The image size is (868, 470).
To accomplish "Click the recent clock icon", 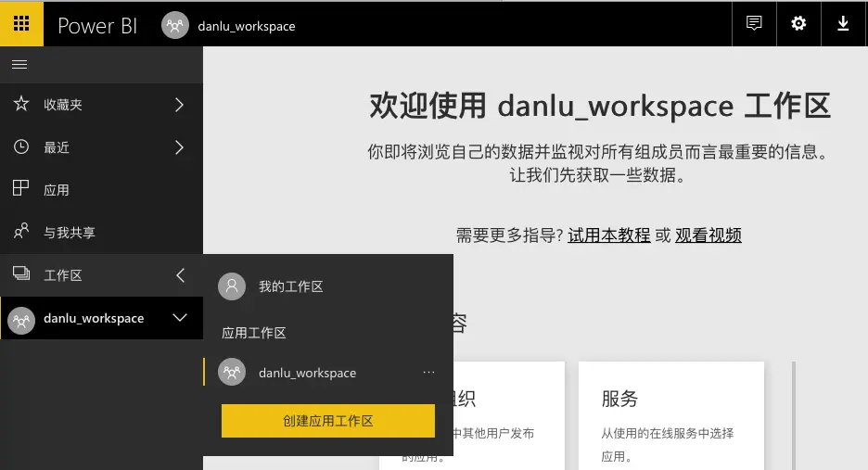I will coord(21,146).
